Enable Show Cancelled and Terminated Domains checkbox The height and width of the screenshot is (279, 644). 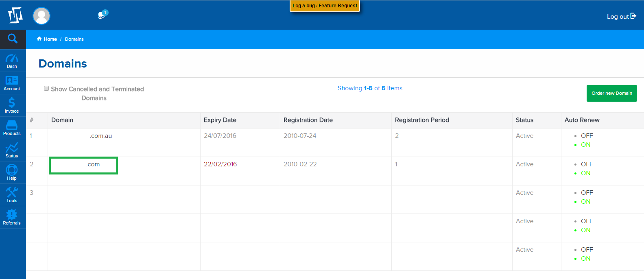click(x=46, y=88)
